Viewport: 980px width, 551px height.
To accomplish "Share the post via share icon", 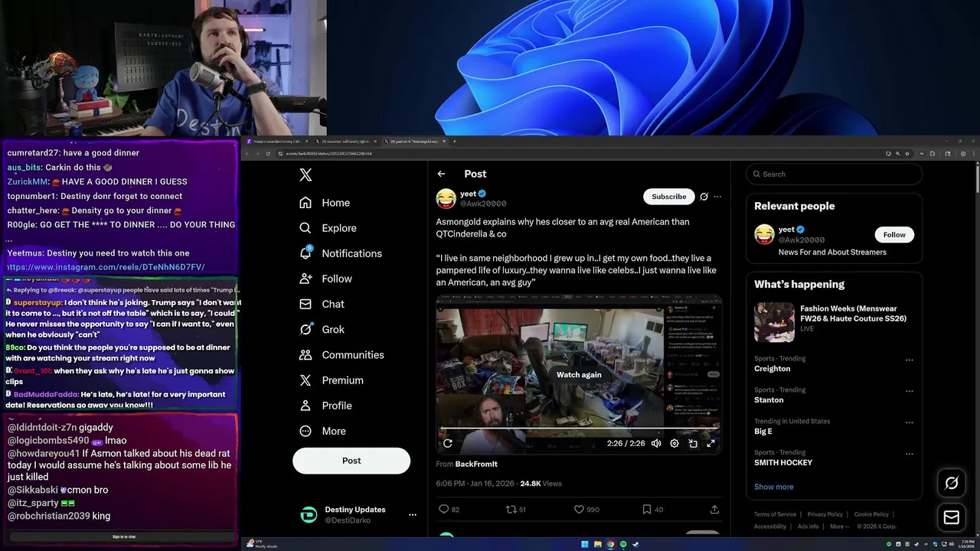I will pos(714,509).
